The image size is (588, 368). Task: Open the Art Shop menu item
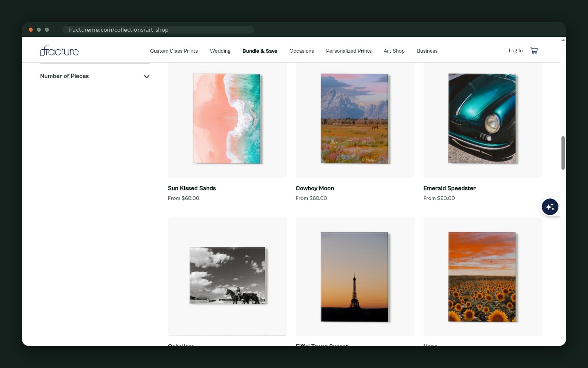[394, 51]
